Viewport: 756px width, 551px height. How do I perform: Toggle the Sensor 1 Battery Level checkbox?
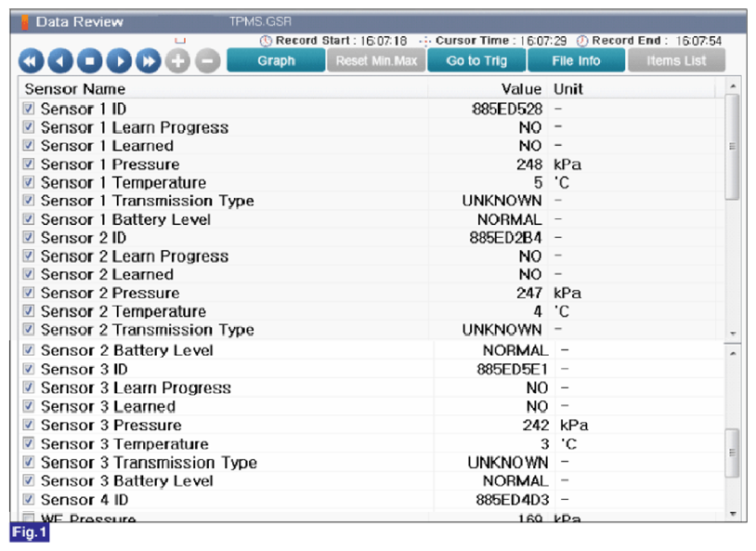(29, 218)
